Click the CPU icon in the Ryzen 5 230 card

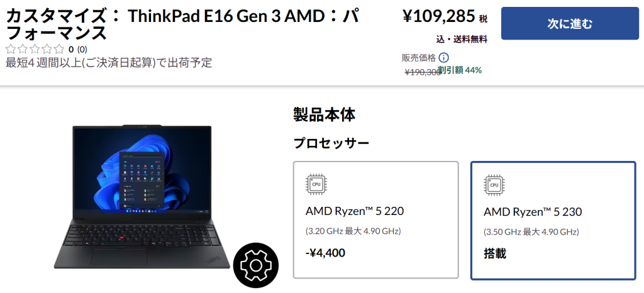(x=494, y=185)
